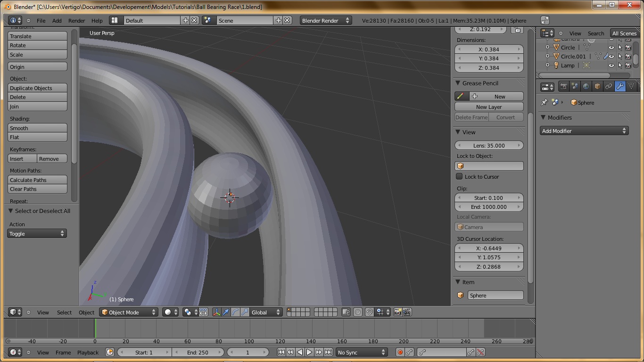Screen dimensions: 644x362
Task: Select the scale manipulator icon
Action: pyautogui.click(x=245, y=312)
